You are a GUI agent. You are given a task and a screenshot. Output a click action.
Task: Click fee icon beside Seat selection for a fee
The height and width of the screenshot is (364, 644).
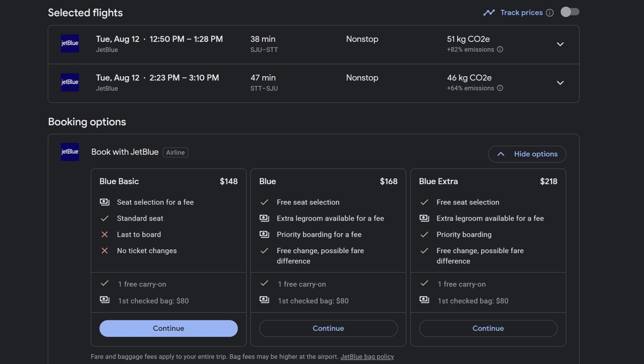coord(105,202)
